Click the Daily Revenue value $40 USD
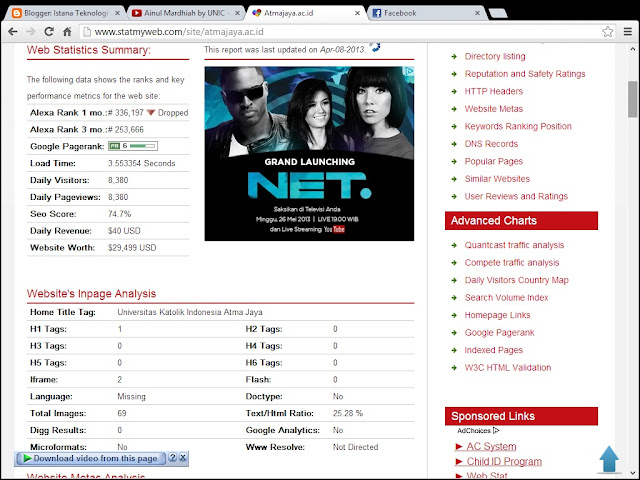Screen dimensions: 640x480 click(124, 231)
